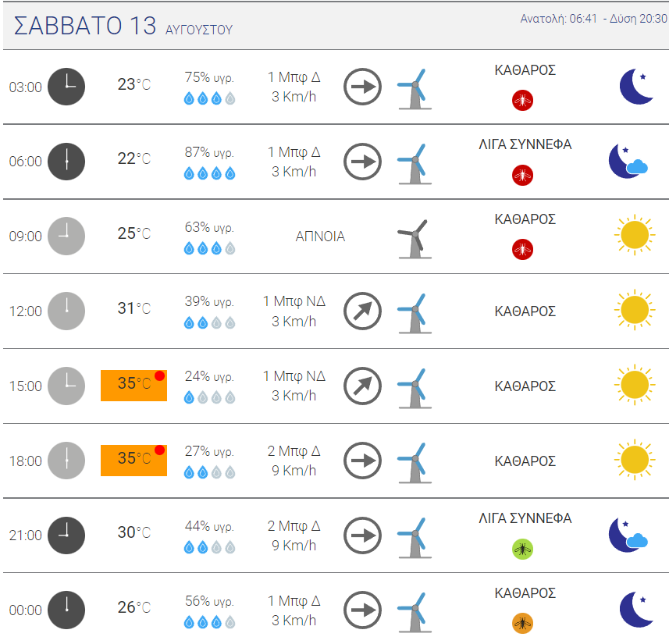669x644 pixels.
Task: Click the humidity droplets at 06:00
Action: [209, 173]
